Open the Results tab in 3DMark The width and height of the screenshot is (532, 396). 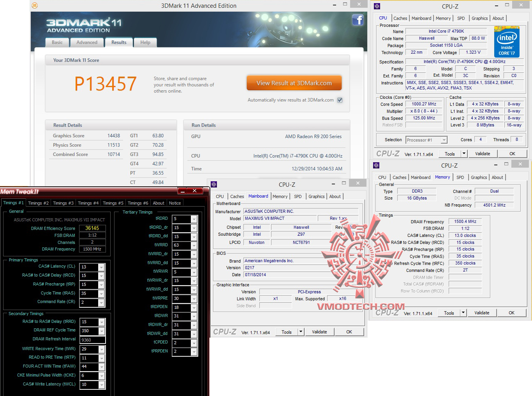[x=119, y=42]
